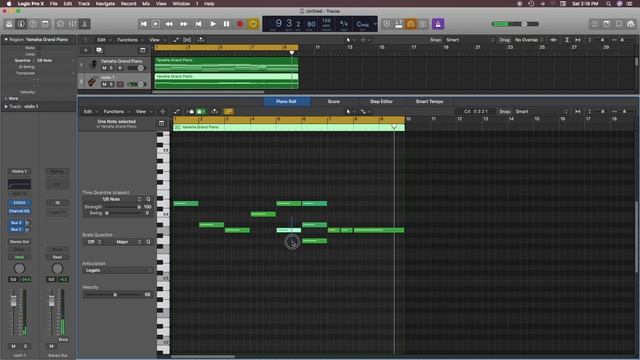The height and width of the screenshot is (360, 640).
Task: Open Time Quantize 1/8 Note dropdown
Action: click(113, 199)
